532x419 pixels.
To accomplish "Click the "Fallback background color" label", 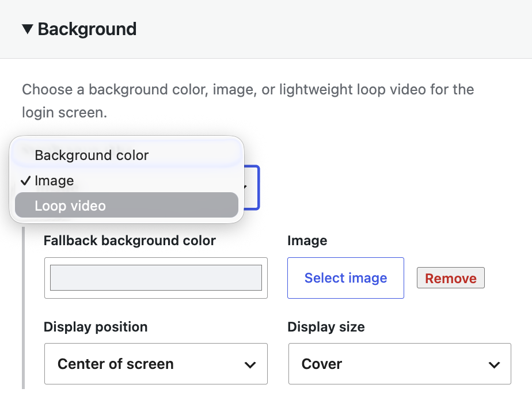I will coord(130,241).
